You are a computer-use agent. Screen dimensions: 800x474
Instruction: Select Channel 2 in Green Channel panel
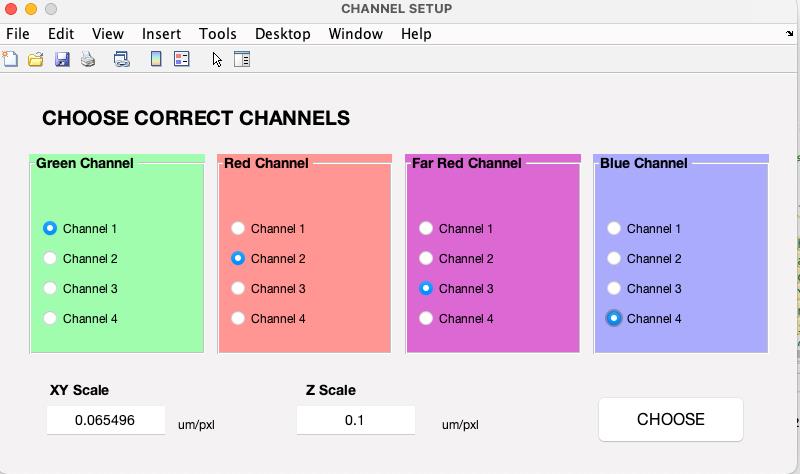coord(81,259)
